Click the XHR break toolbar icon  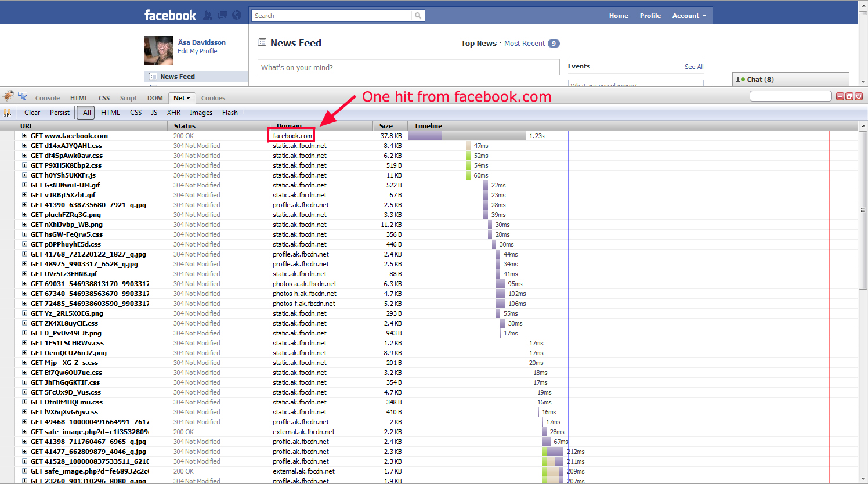8,113
